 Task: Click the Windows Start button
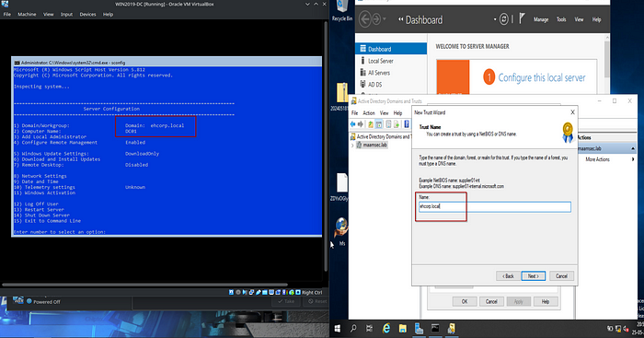coord(338,329)
